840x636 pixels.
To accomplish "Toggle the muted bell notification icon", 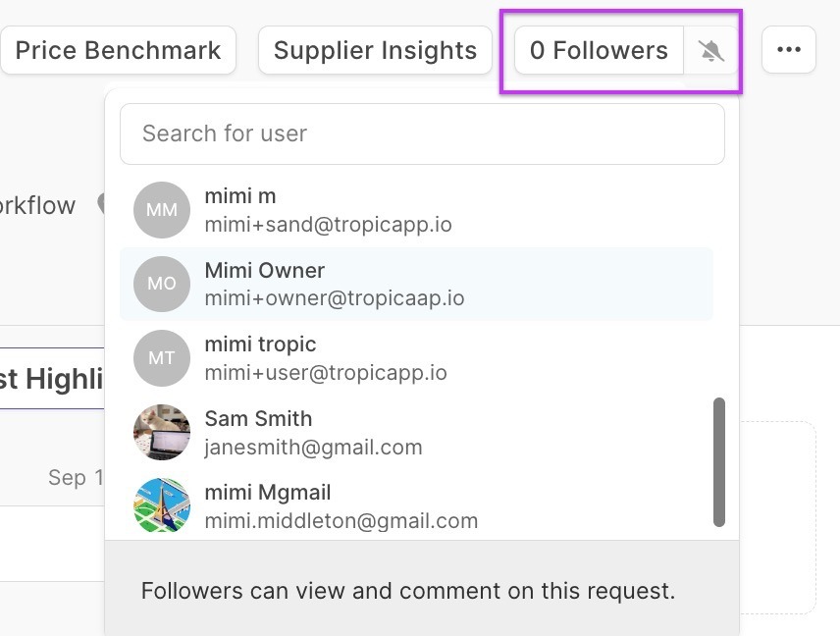I will point(711,51).
